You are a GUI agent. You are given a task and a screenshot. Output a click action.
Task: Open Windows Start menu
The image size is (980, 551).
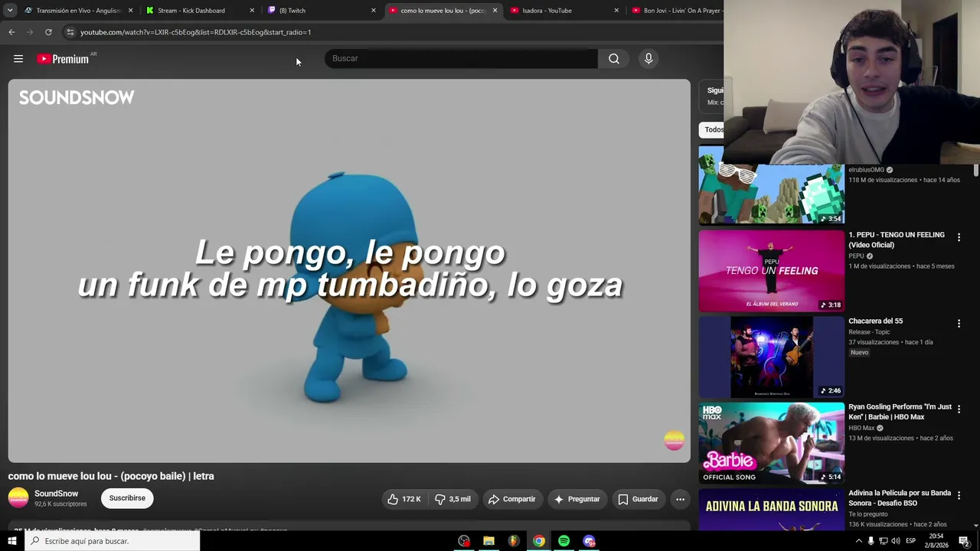[11, 541]
